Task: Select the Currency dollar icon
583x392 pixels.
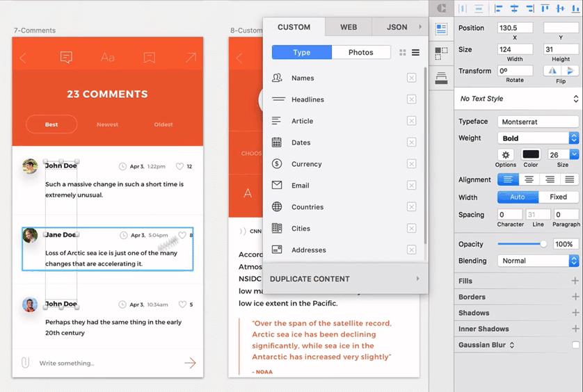Action: [277, 164]
